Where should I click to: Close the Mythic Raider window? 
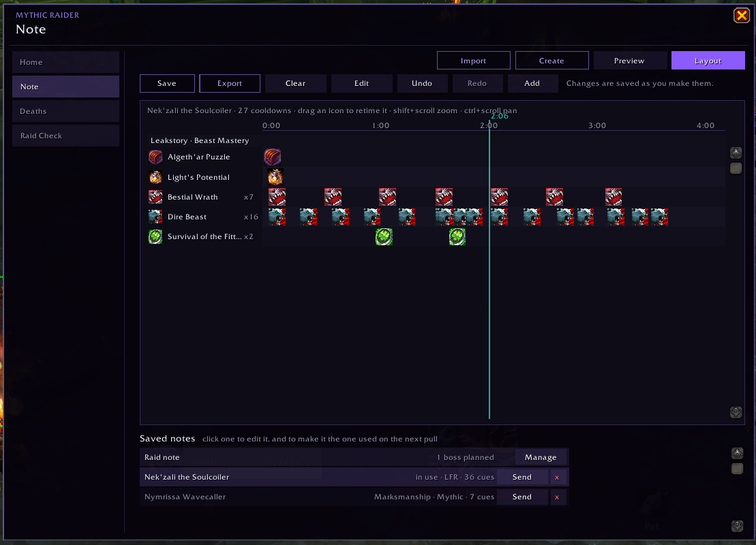coord(742,16)
